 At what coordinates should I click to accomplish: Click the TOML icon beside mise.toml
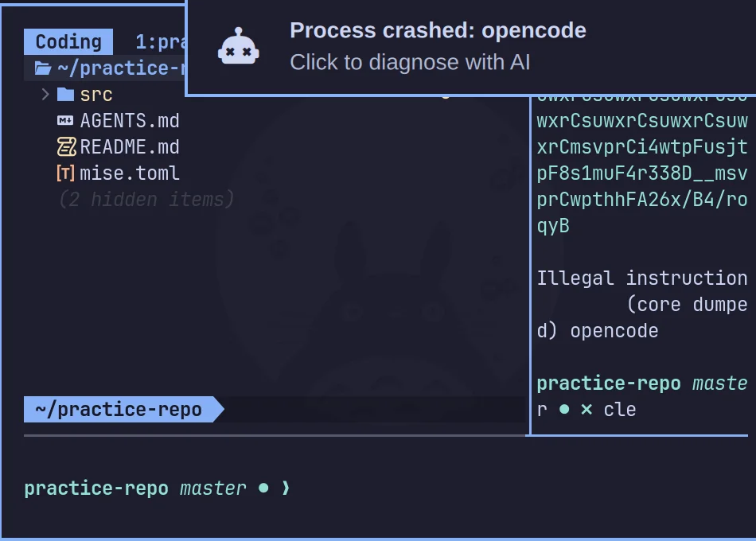(x=65, y=173)
